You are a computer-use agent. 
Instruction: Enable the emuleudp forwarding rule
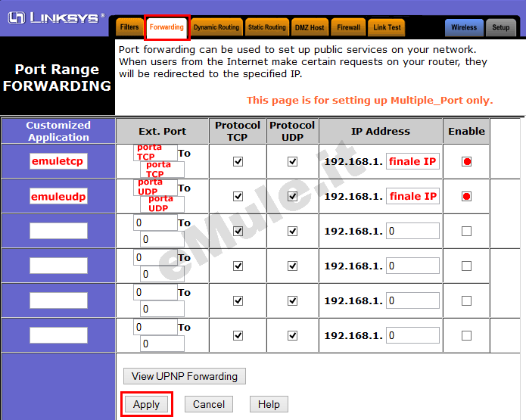[466, 196]
